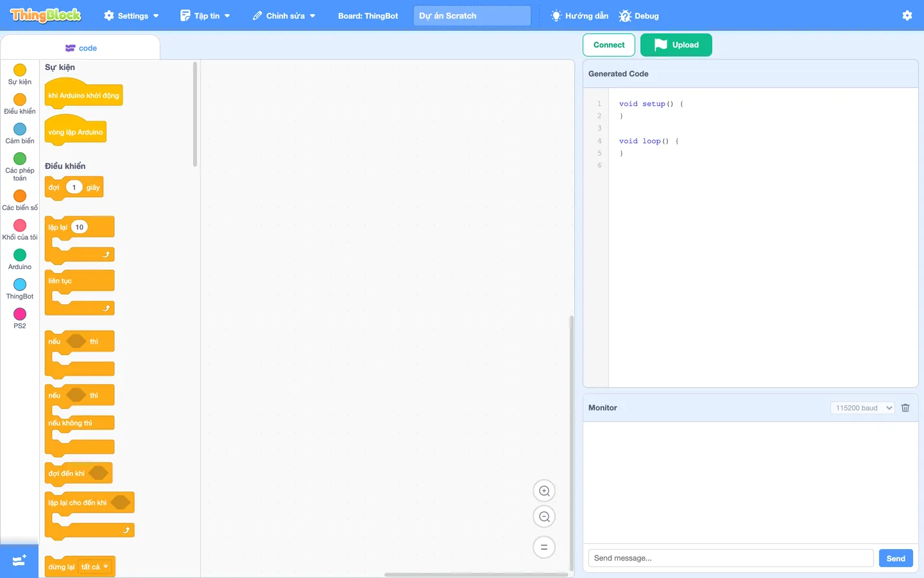Click the Upload button
The image size is (924, 578).
click(x=676, y=45)
